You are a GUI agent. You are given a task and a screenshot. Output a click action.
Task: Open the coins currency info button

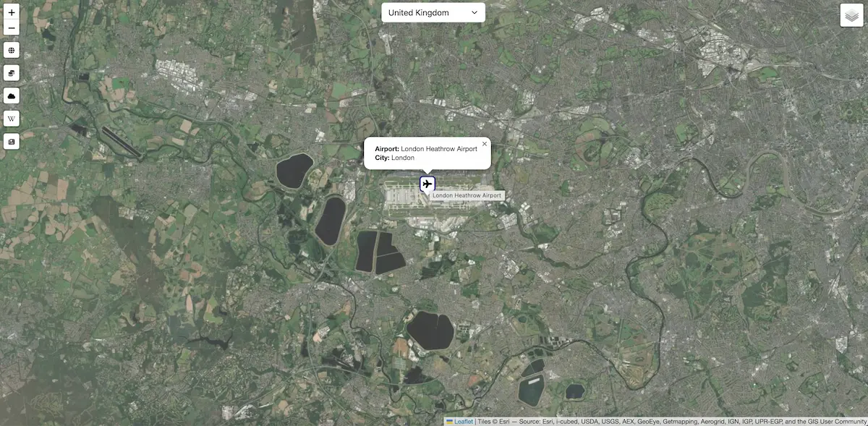(x=12, y=73)
